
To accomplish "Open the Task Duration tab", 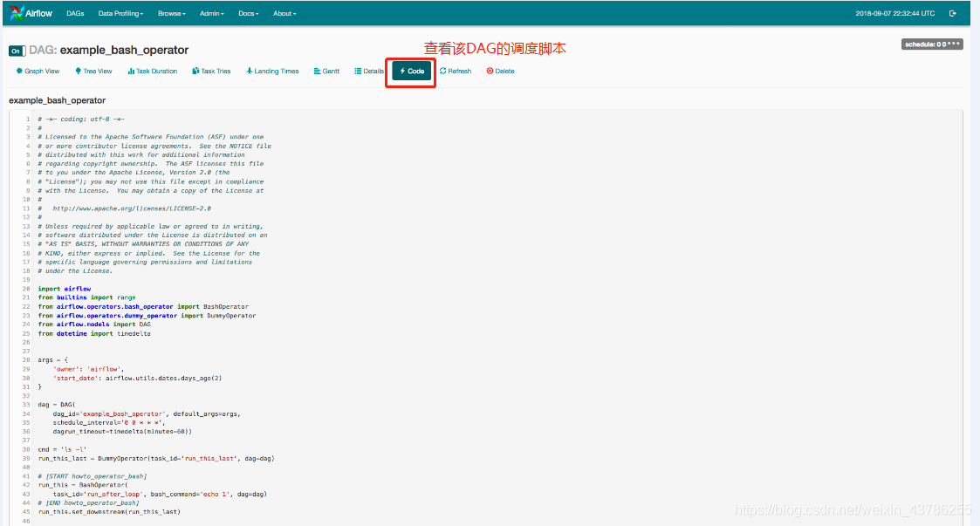I will pyautogui.click(x=153, y=72).
